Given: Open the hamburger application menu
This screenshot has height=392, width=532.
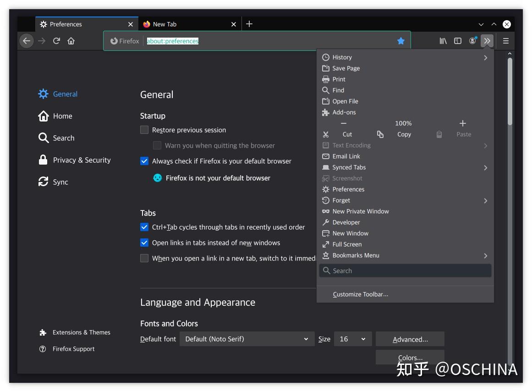Looking at the screenshot, I should coord(505,41).
